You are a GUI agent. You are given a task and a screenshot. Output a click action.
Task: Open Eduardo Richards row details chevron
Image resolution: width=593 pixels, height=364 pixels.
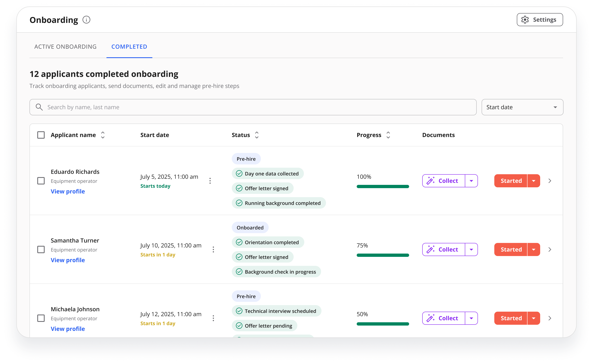click(x=550, y=181)
